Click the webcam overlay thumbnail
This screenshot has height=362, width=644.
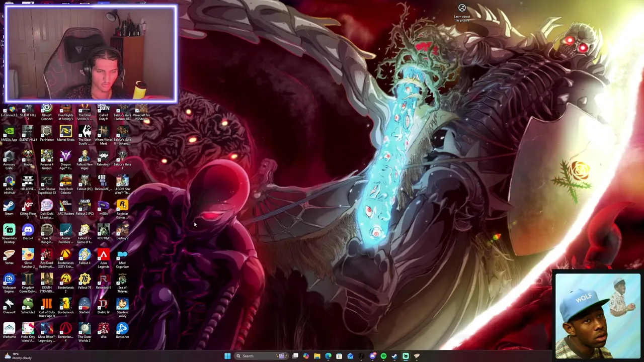pyautogui.click(x=91, y=54)
